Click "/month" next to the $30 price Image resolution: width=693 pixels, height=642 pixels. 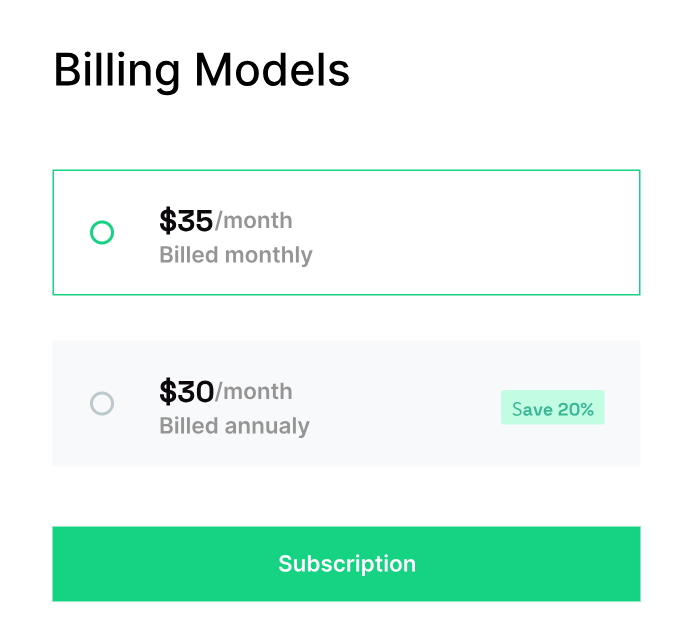(x=254, y=391)
